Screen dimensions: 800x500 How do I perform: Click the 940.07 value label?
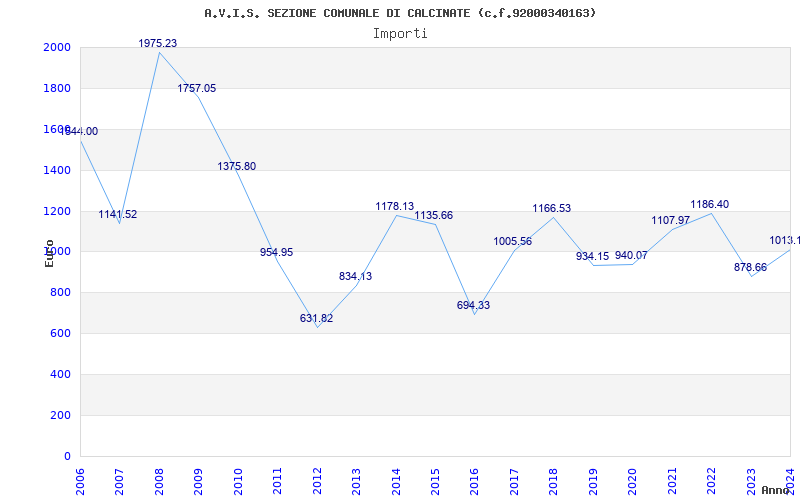pyautogui.click(x=631, y=255)
